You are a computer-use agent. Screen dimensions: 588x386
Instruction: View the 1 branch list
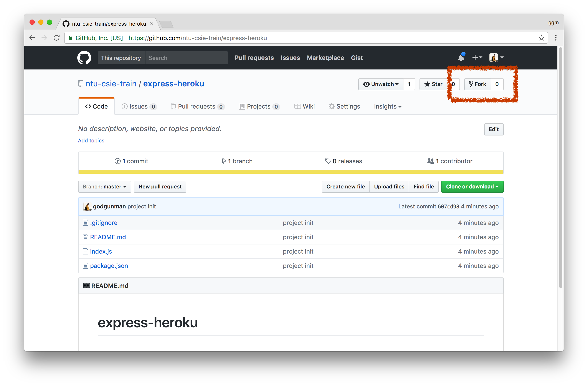(237, 161)
